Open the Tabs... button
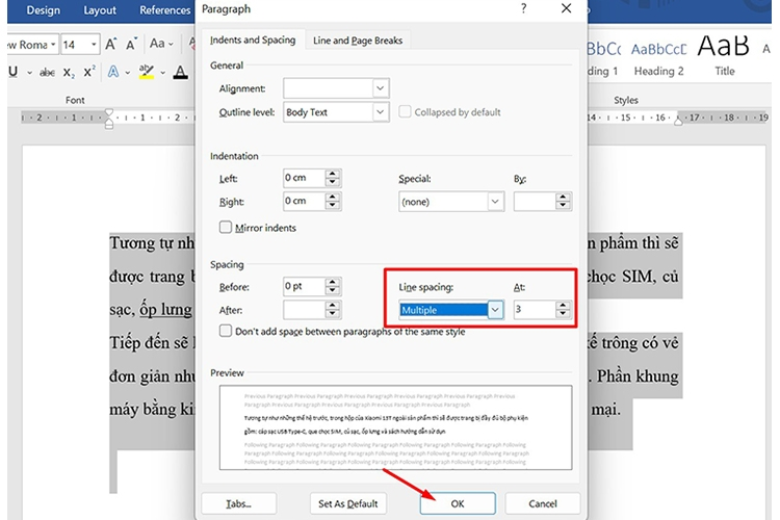780x520 pixels. point(239,504)
